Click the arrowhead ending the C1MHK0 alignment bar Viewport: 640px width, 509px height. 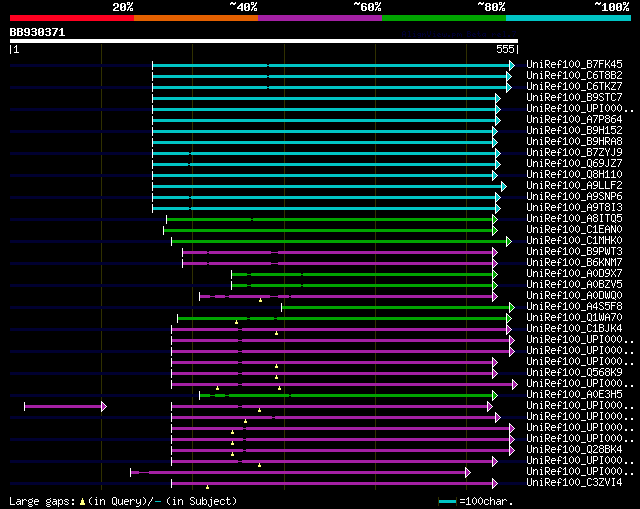(509, 242)
